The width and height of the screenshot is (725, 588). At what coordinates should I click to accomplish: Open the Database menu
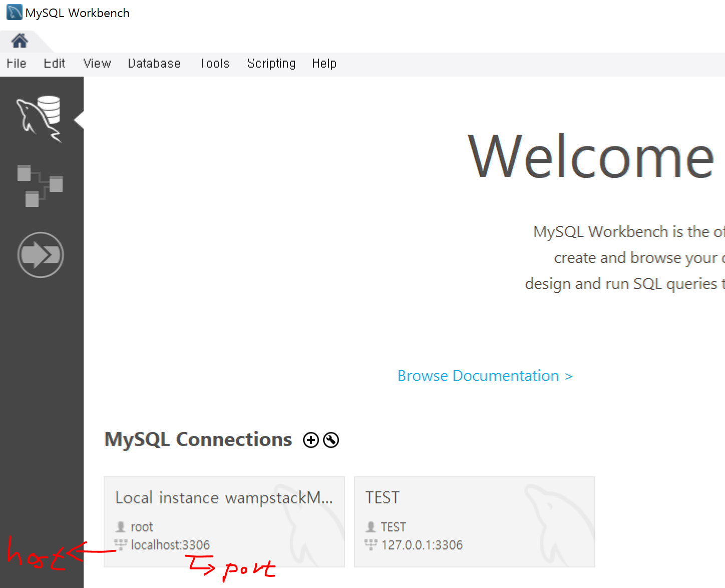tap(154, 64)
